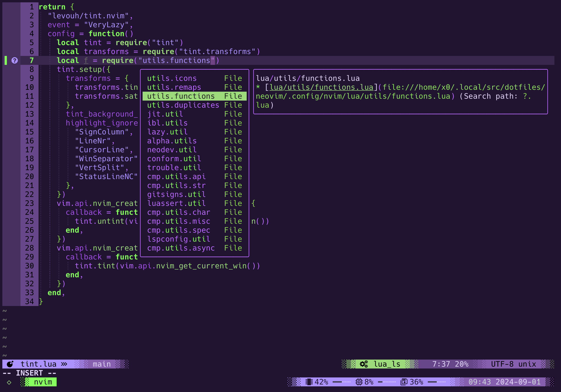Select cmp.utils.async at the bottom of popup
The width and height of the screenshot is (561, 392).
[x=181, y=248]
